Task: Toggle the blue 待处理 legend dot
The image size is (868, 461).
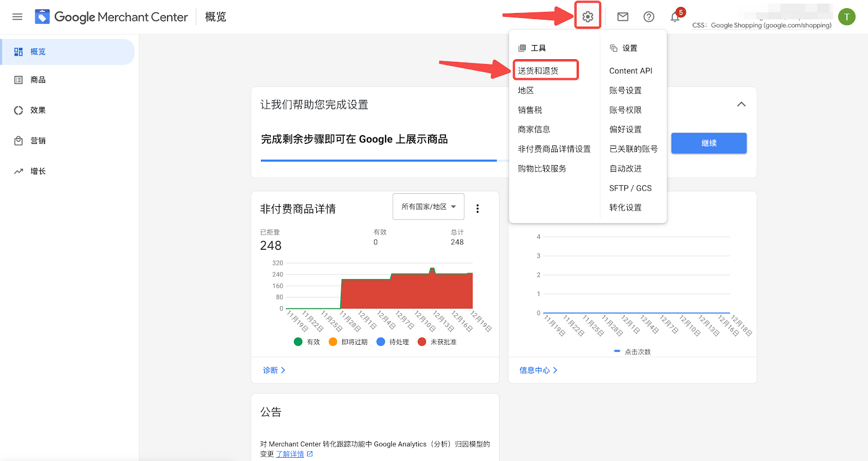Action: pyautogui.click(x=381, y=342)
